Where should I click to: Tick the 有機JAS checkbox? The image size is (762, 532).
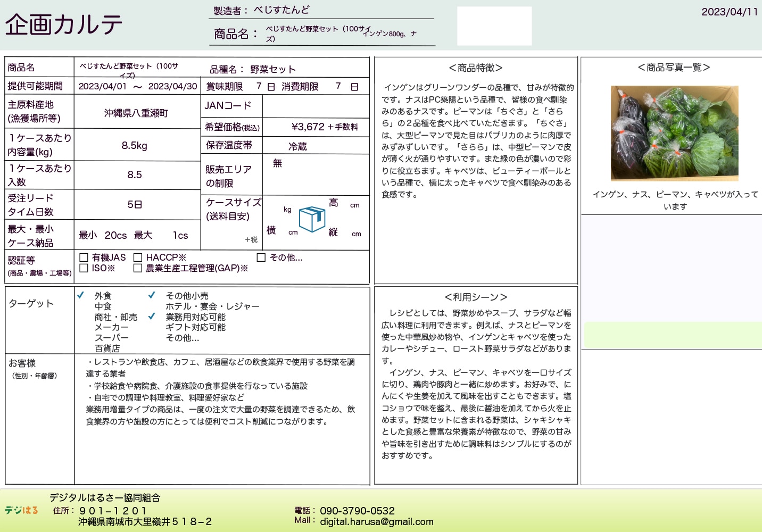[x=84, y=257]
